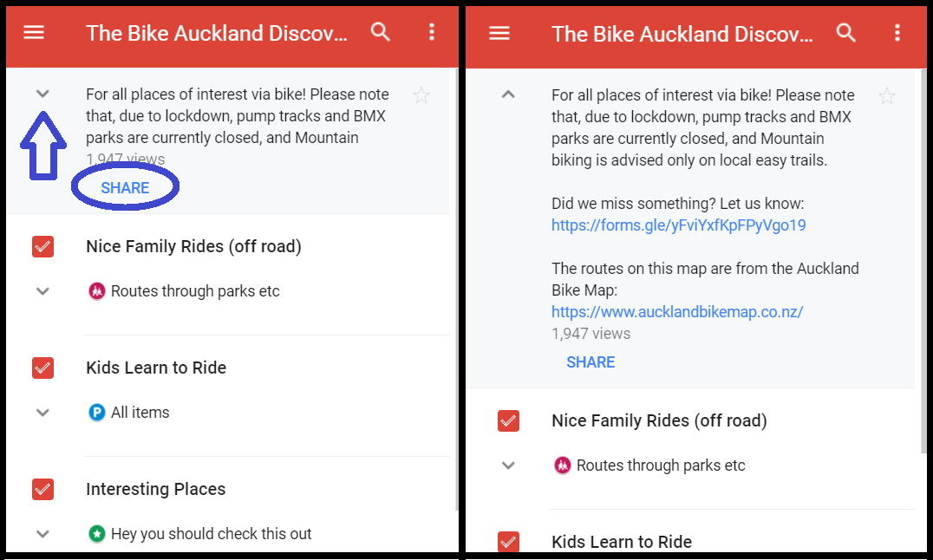Open the aucklandbikemap.co.nz link
The image size is (933, 560).
tap(677, 312)
